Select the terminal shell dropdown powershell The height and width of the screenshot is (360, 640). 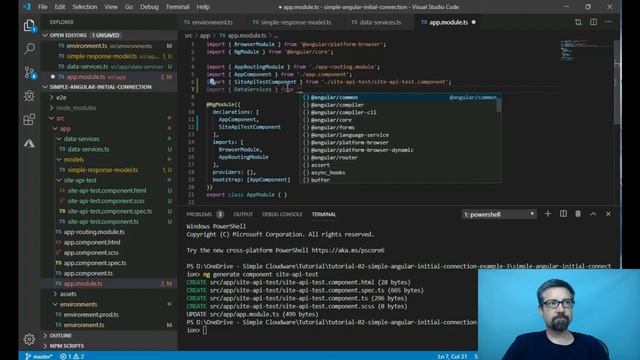point(499,214)
